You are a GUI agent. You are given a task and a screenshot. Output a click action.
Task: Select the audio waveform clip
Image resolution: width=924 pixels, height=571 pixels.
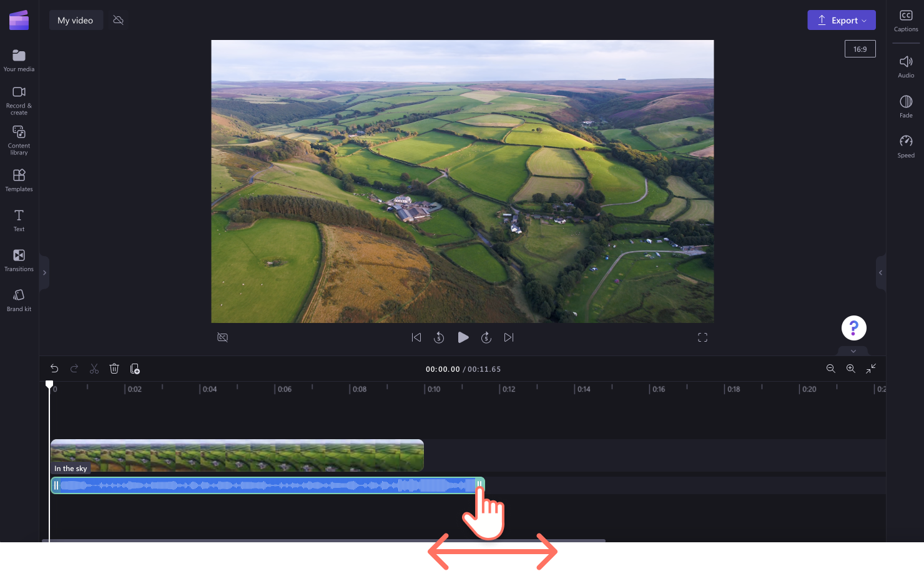[267, 485]
